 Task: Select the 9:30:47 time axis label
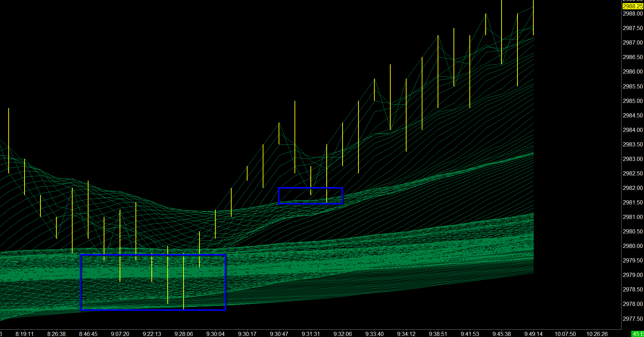(x=279, y=334)
